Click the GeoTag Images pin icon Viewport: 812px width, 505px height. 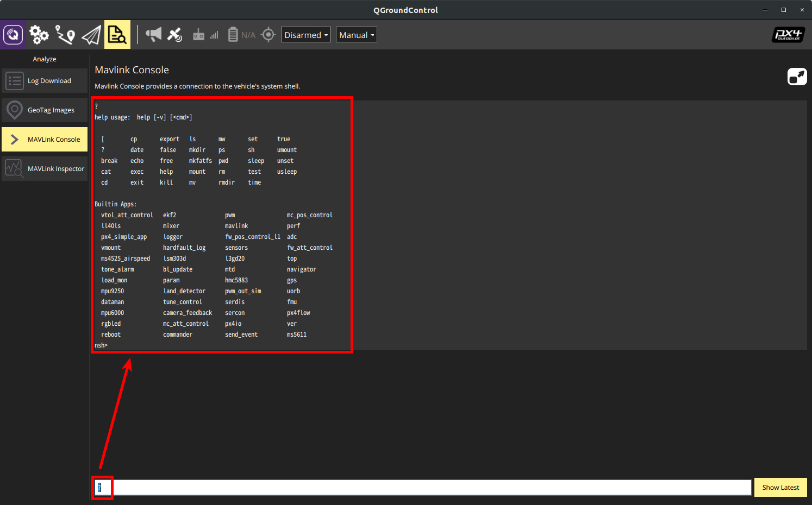click(x=15, y=110)
